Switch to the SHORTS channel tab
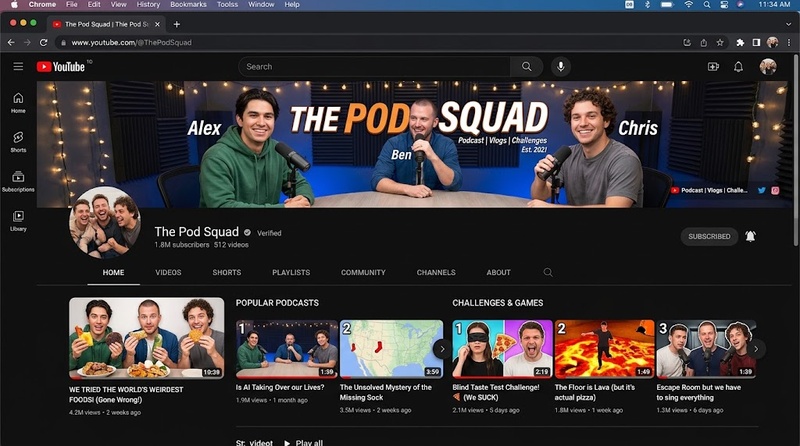This screenshot has width=800, height=446. [227, 272]
